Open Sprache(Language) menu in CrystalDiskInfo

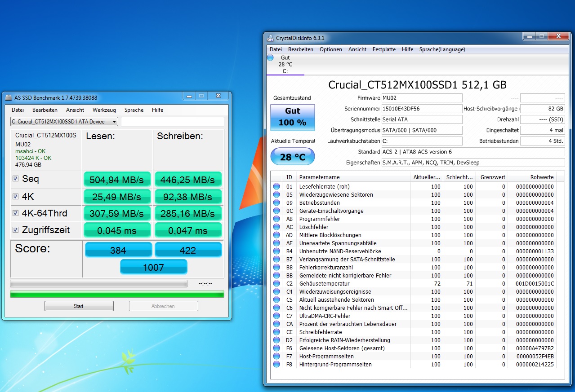[x=442, y=49]
